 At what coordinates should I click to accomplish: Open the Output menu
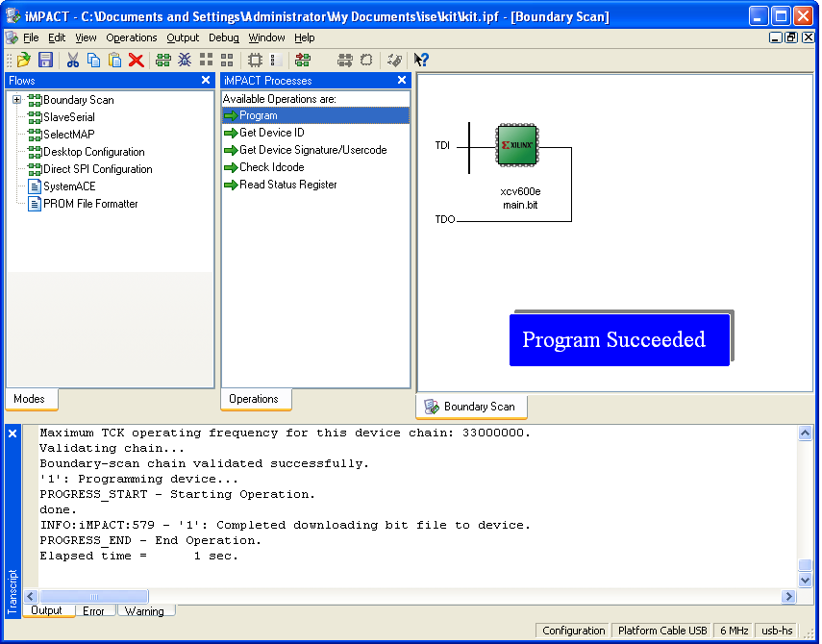pyautogui.click(x=183, y=37)
